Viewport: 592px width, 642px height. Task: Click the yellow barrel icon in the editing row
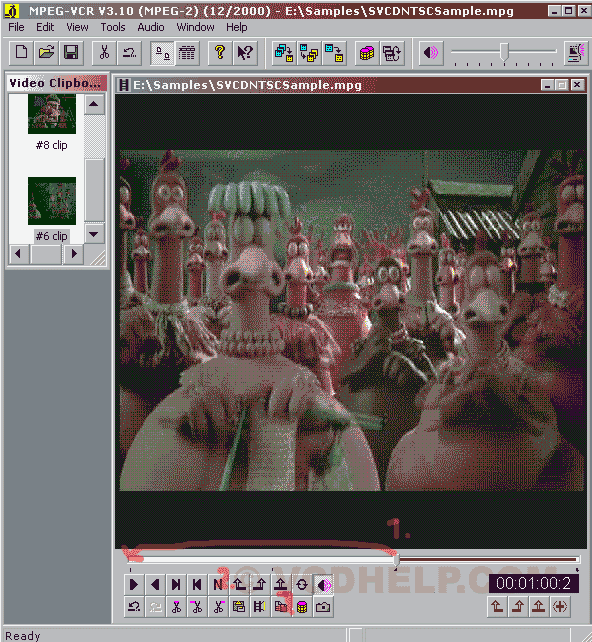pos(302,606)
